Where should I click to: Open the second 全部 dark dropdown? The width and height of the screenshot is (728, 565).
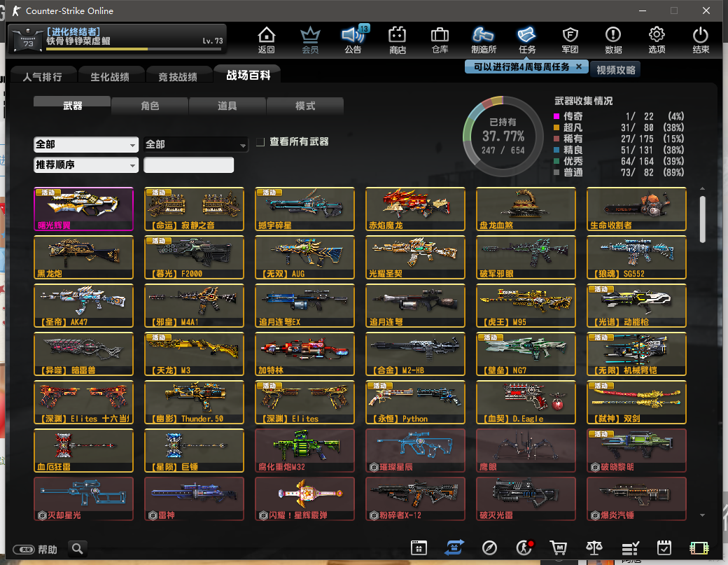coord(195,145)
